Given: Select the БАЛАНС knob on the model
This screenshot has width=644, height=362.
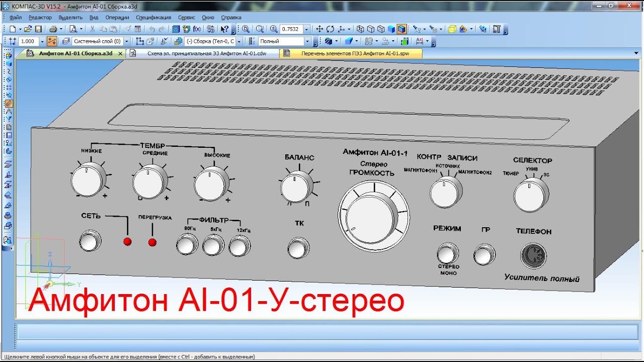Looking at the screenshot, I should point(296,188).
